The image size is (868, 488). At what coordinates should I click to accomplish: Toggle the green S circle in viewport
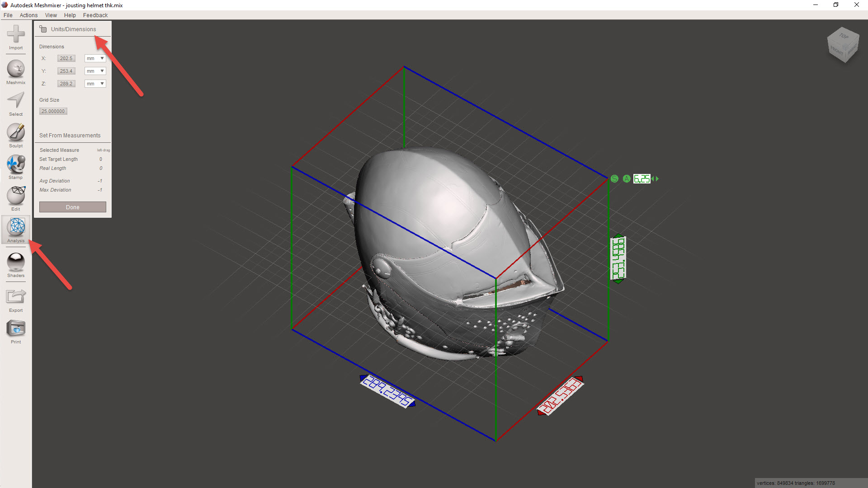pos(614,179)
